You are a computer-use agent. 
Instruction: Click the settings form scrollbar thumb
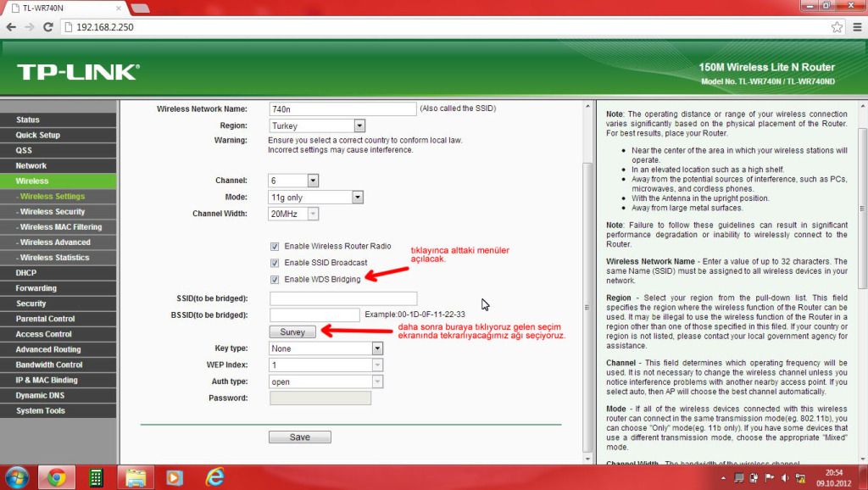tap(587, 307)
